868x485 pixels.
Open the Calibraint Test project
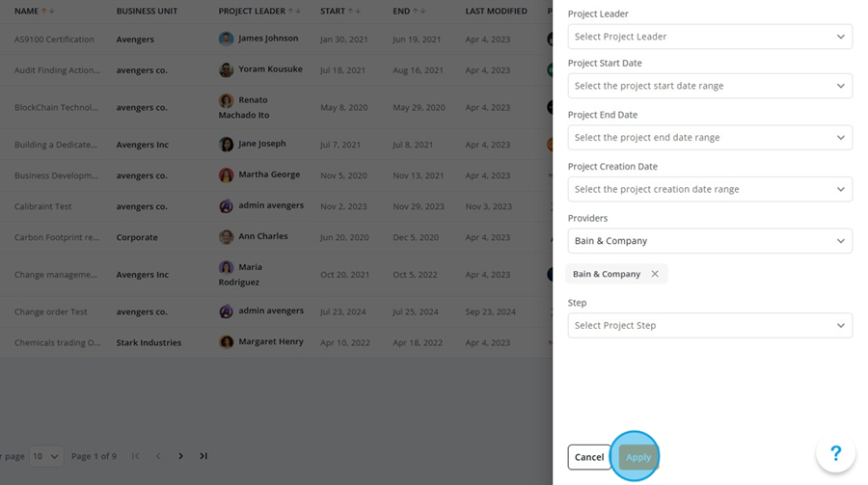pos(42,206)
